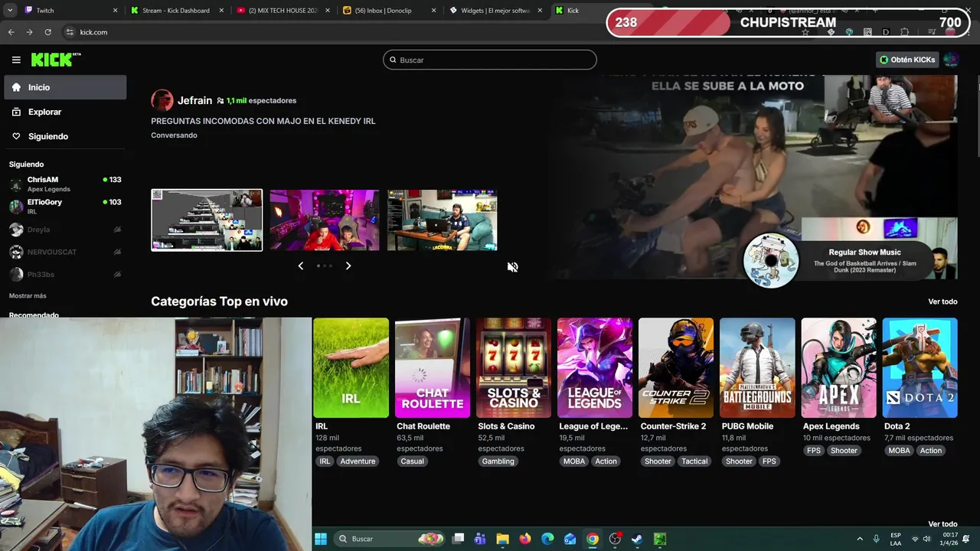Click the Casual tag under Chat Roulette

(412, 461)
